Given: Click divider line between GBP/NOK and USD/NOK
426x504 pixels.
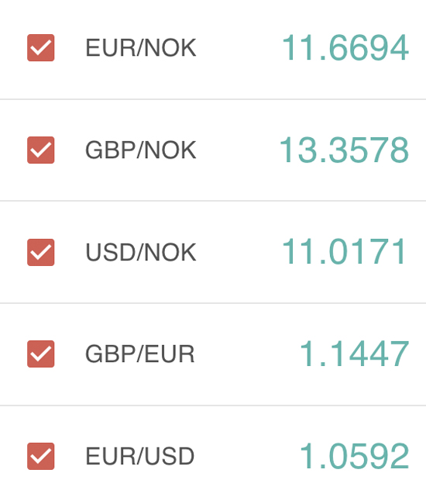Looking at the screenshot, I should coord(213,201).
